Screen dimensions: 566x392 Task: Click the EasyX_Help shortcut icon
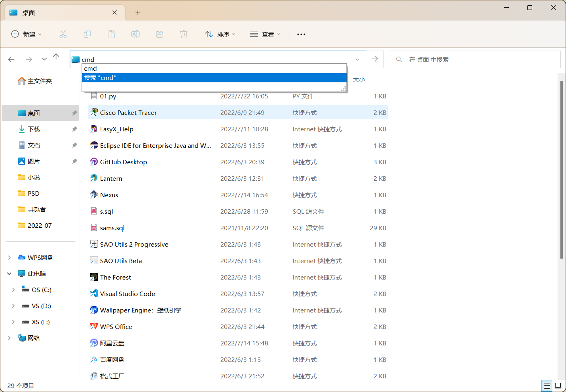point(94,129)
